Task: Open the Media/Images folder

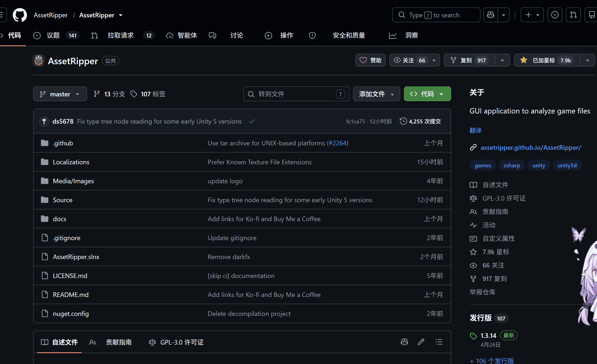Action: pyautogui.click(x=74, y=181)
